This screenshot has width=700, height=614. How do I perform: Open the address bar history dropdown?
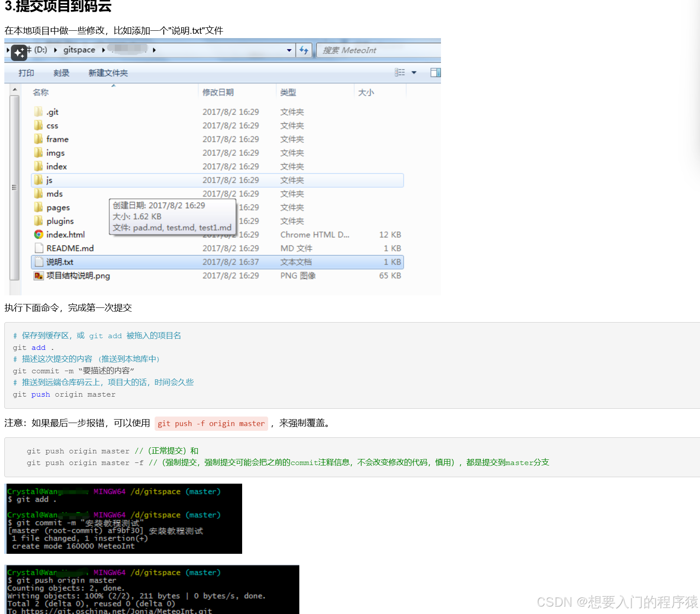click(289, 50)
